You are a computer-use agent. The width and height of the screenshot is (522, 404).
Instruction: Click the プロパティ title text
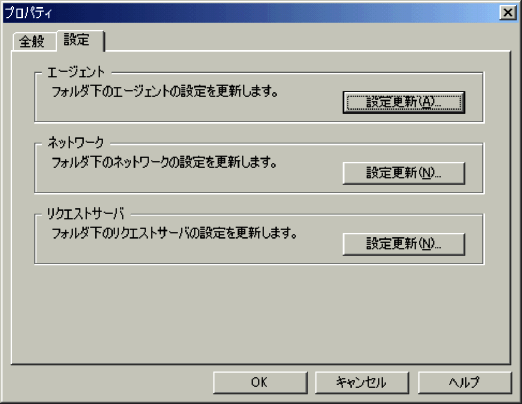28,13
